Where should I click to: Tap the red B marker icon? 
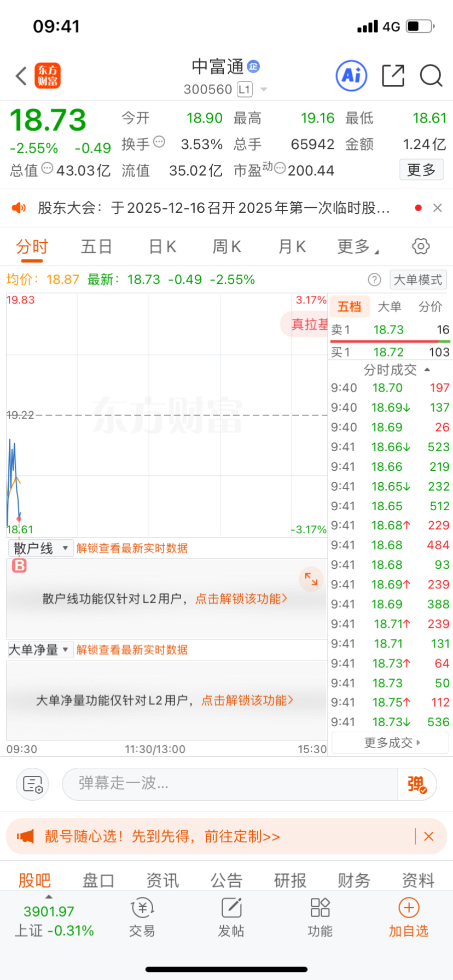coord(20,565)
